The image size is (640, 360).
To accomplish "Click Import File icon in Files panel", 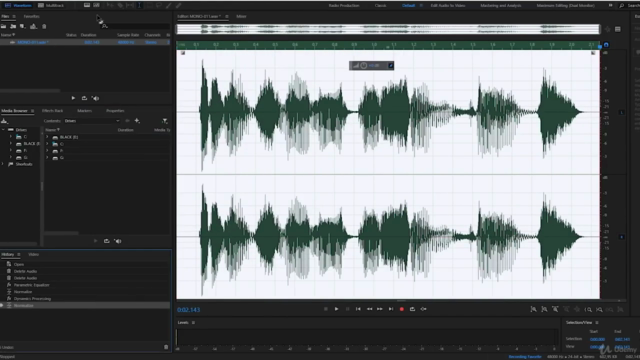I will click(x=13, y=27).
